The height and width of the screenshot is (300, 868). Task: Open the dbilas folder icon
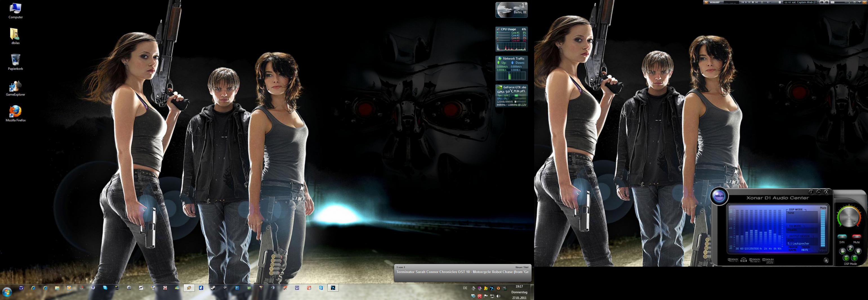tap(15, 36)
